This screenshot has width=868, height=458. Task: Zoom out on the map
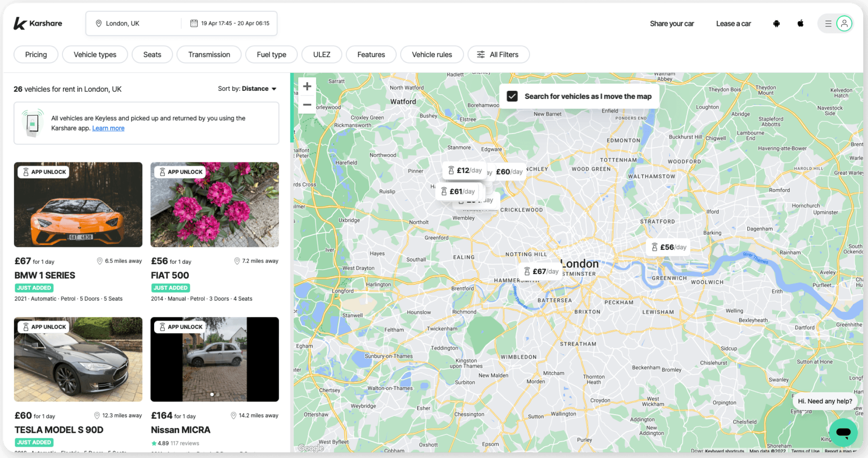pyautogui.click(x=307, y=105)
